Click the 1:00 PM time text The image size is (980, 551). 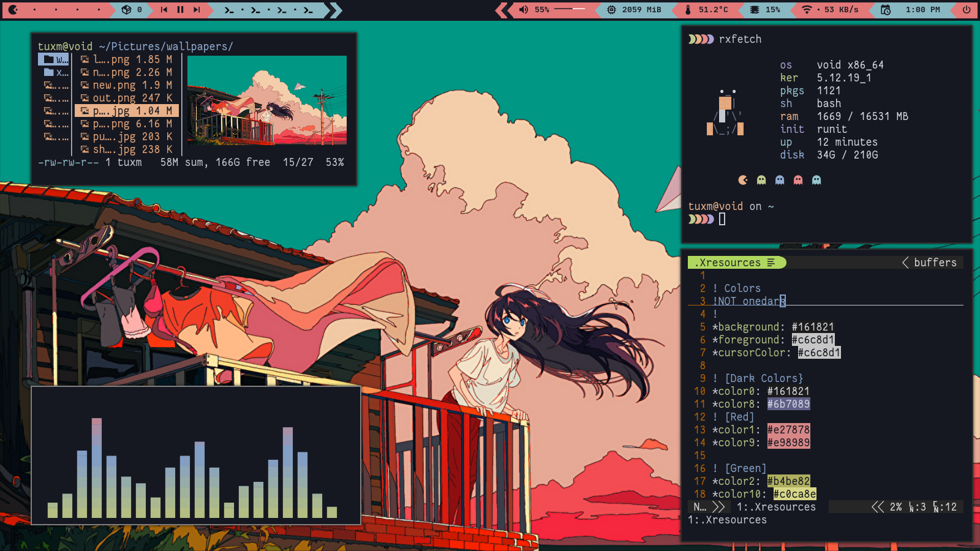[922, 10]
